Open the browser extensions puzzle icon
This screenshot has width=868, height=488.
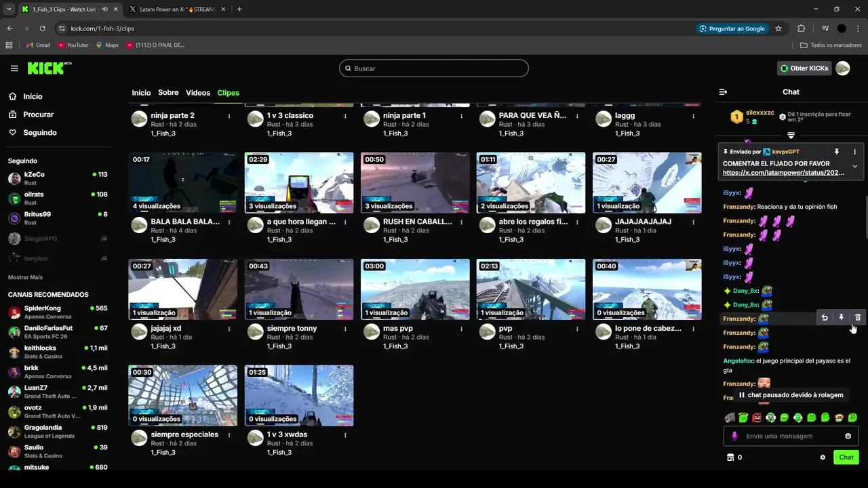(801, 28)
